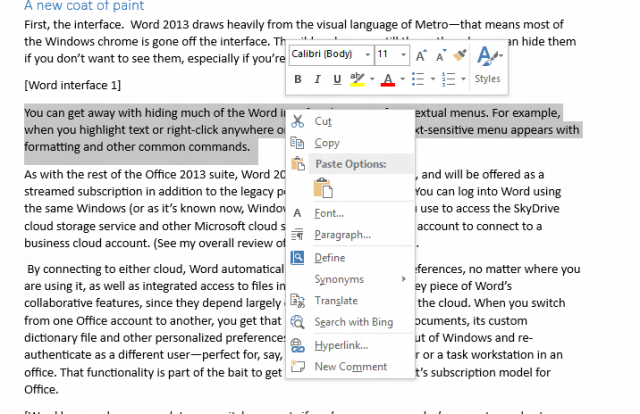Click the word 'Office.' ending the paragraph
This screenshot has width=640, height=414.
(41, 390)
